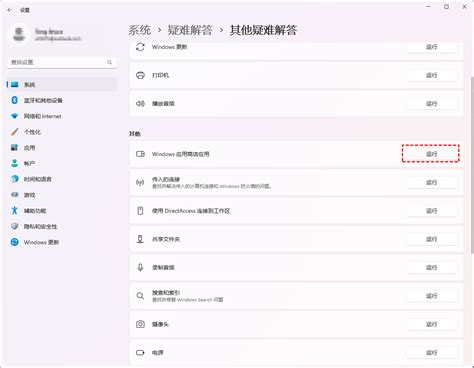Viewport: 474px width, 368px height.
Task: Run the 传入的连接 troubleshooter
Action: (x=432, y=182)
